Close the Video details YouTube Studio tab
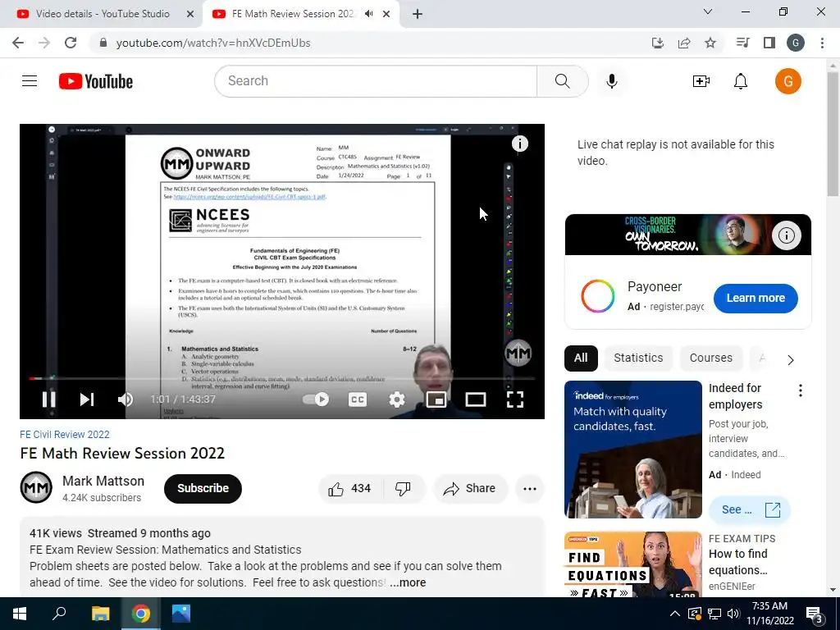Viewport: 840px width, 630px height. pyautogui.click(x=190, y=14)
